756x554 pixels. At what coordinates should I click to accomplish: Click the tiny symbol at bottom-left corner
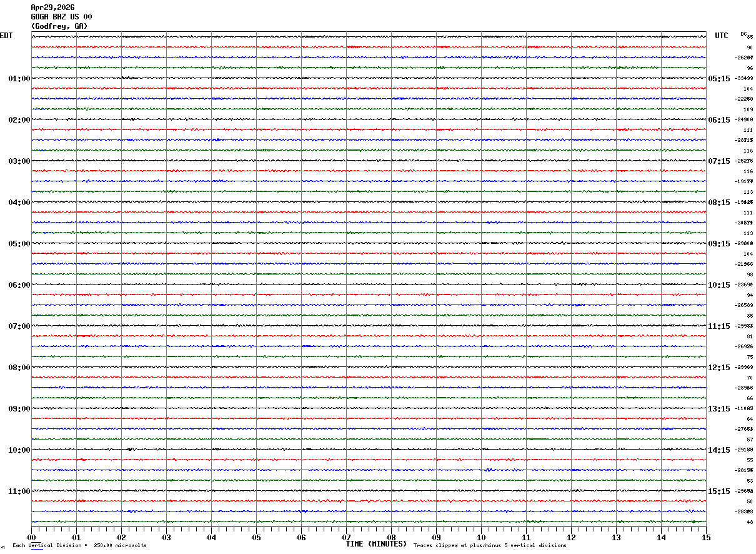click(x=2, y=547)
